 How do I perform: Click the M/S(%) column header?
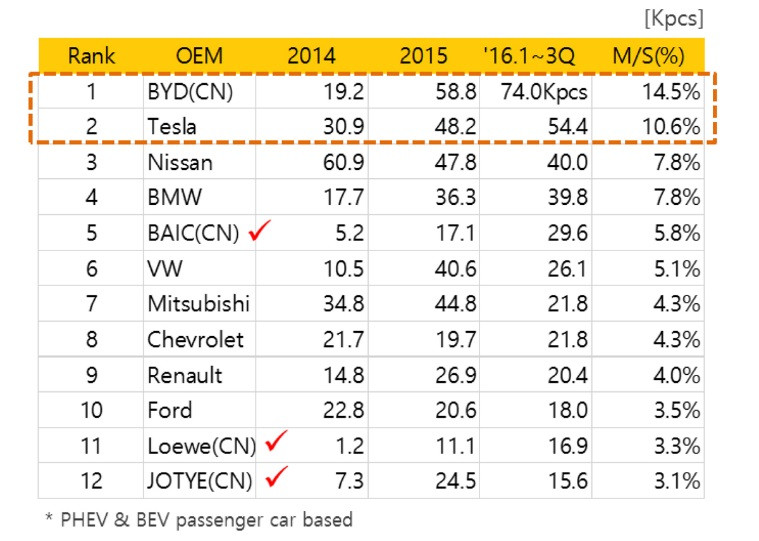coord(649,56)
